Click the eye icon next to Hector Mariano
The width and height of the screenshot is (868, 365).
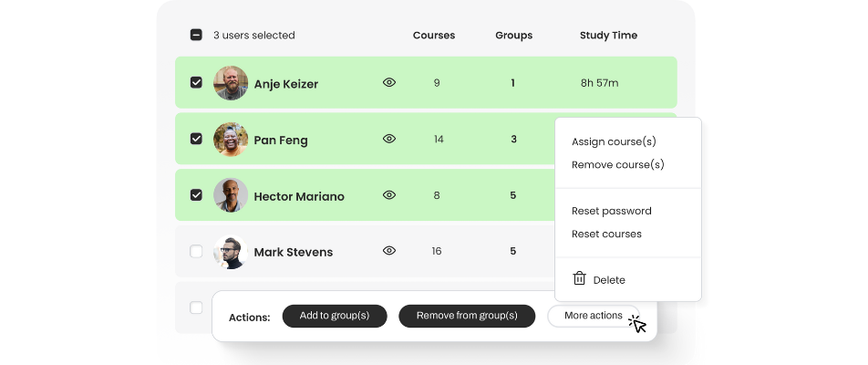(389, 195)
